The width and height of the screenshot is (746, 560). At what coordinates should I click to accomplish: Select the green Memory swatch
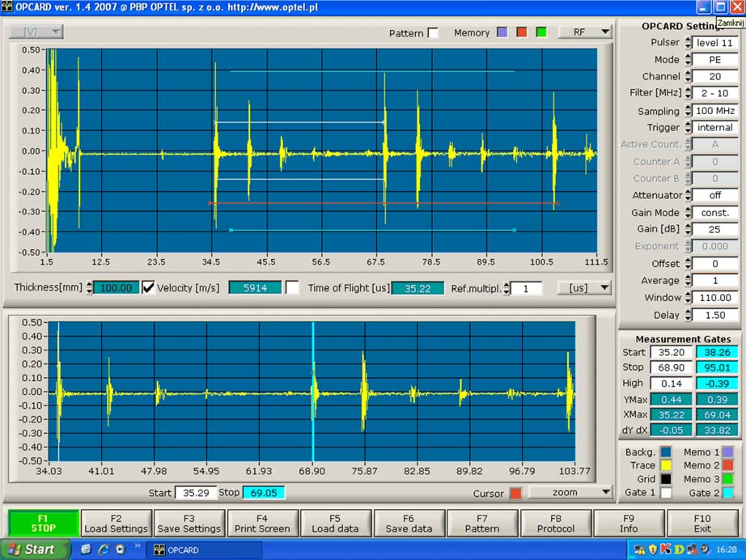coord(541,32)
